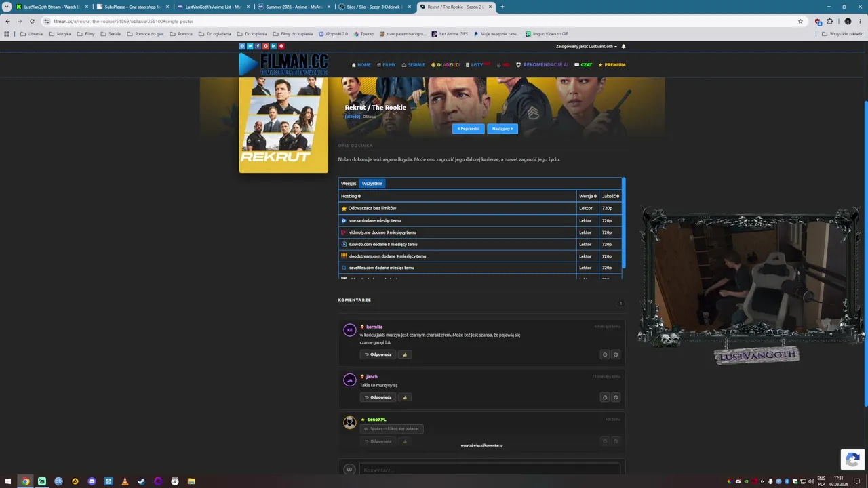Open the Windows Start menu
This screenshot has height=488, width=868.
(x=8, y=481)
